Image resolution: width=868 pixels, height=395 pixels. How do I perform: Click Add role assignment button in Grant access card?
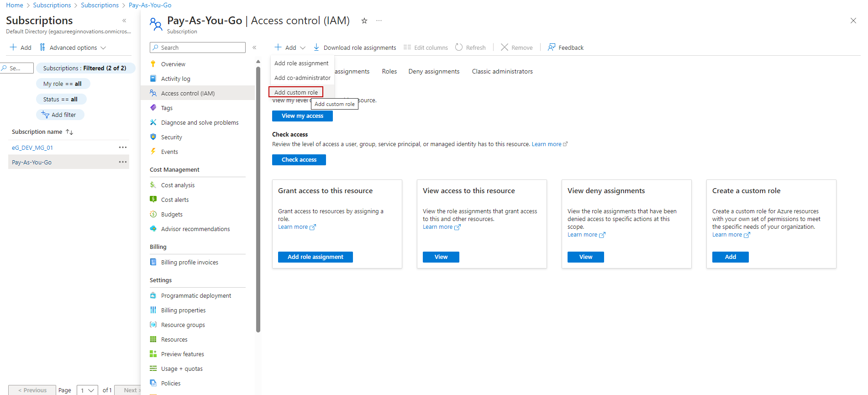point(316,257)
